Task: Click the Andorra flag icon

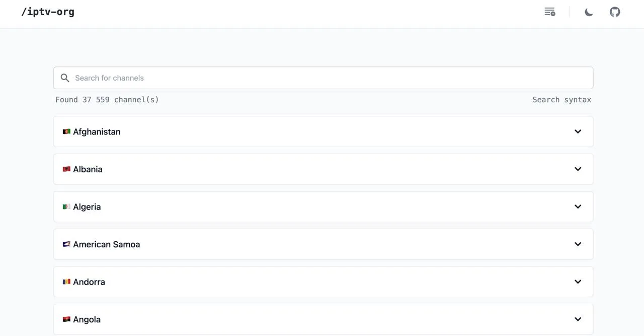Action: pos(66,282)
